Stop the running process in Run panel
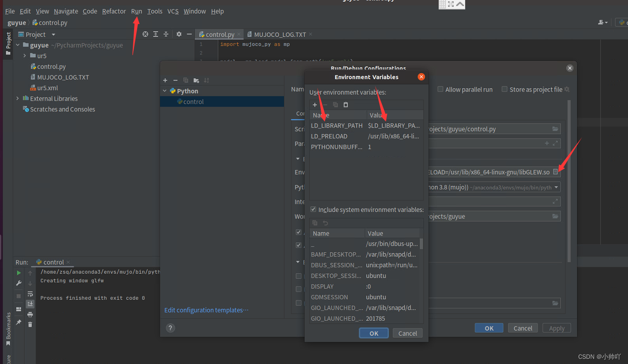Image resolution: width=628 pixels, height=364 pixels. [19, 296]
